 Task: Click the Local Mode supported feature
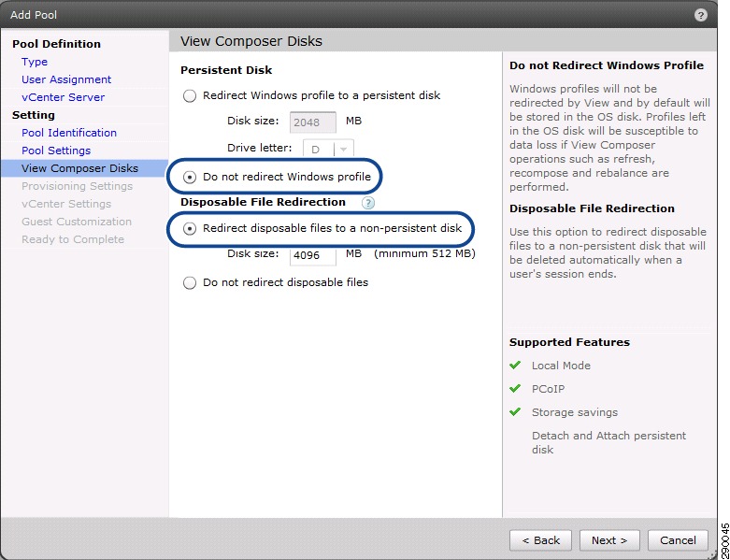point(561,366)
